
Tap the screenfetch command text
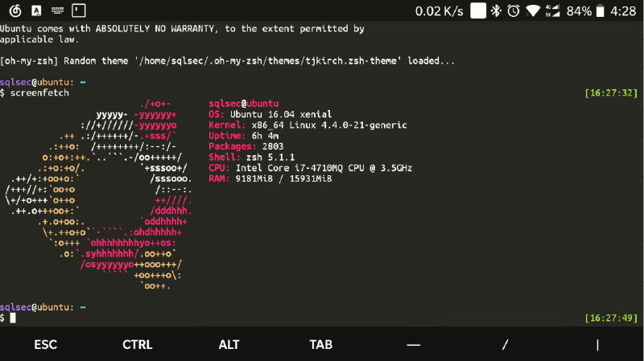[x=39, y=93]
